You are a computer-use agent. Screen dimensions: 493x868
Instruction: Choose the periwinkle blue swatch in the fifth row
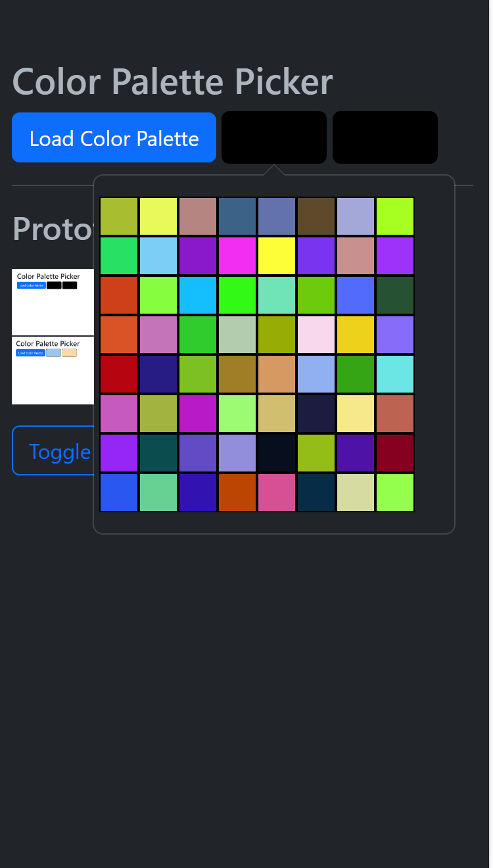[316, 374]
